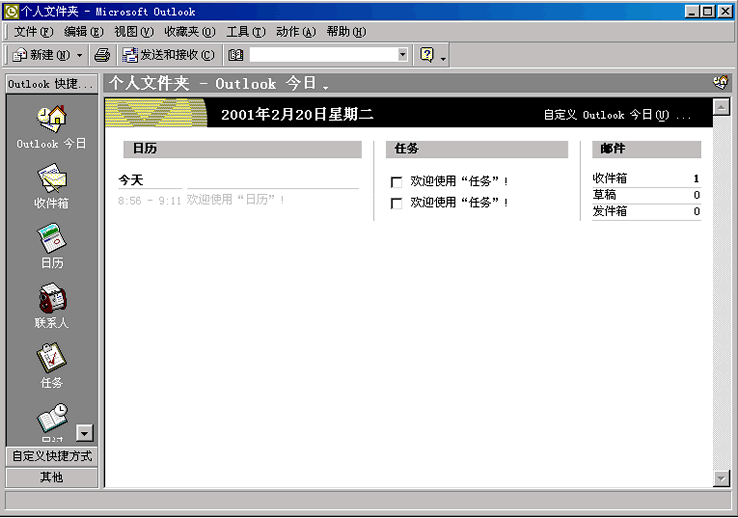The image size is (738, 518).
Task: Open Outlook 今日 shortcut icon
Action: click(52, 120)
